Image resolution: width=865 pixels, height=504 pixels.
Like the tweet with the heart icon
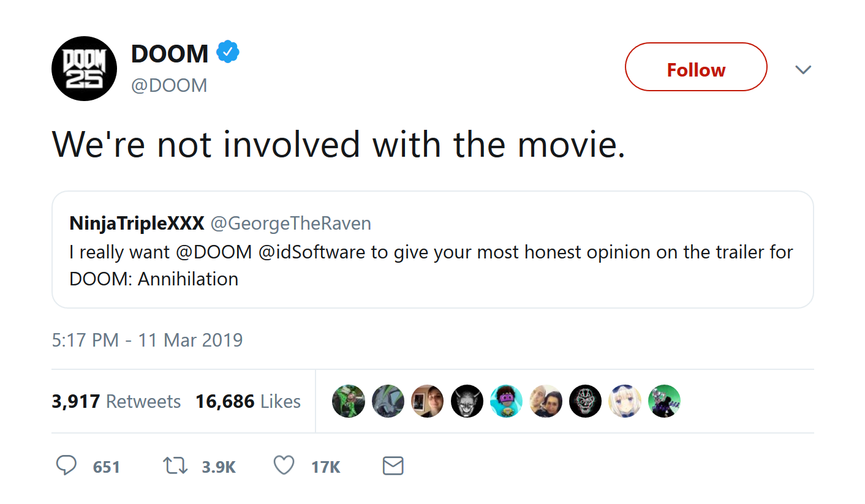(x=284, y=466)
